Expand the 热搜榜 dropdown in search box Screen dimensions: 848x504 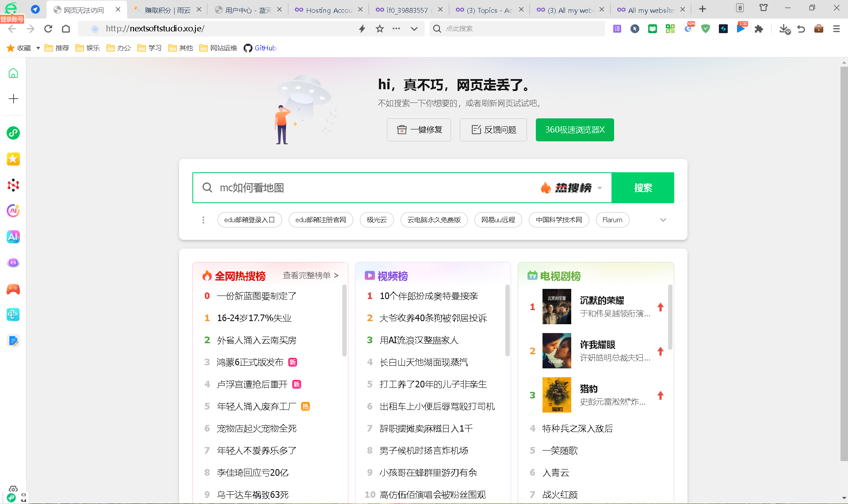tap(600, 188)
